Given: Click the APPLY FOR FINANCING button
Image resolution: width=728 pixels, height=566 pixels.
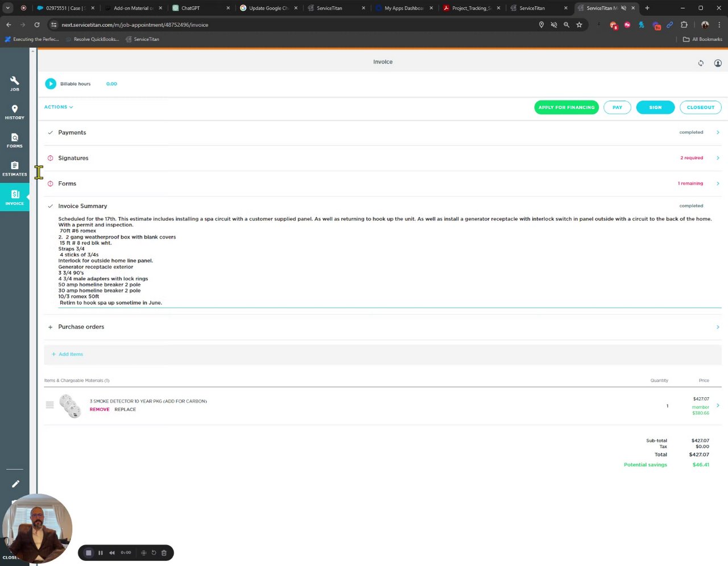Looking at the screenshot, I should (566, 107).
